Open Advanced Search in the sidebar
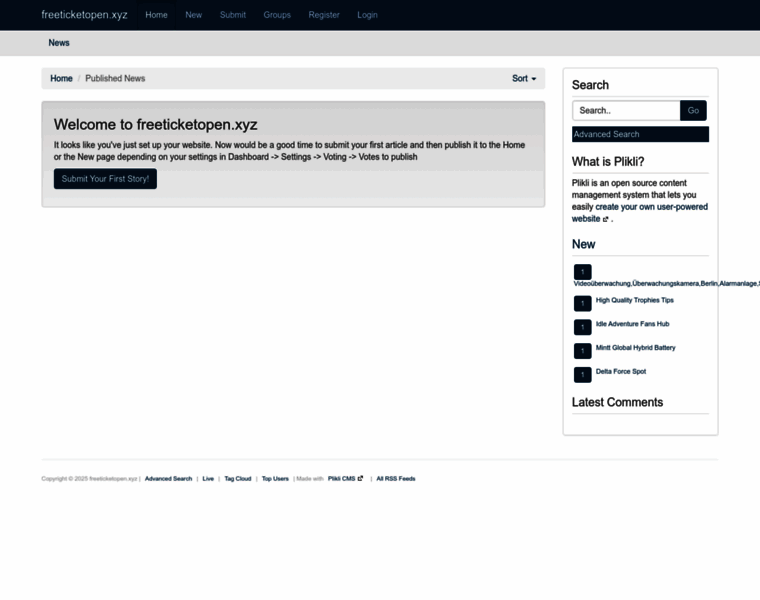 click(x=640, y=134)
